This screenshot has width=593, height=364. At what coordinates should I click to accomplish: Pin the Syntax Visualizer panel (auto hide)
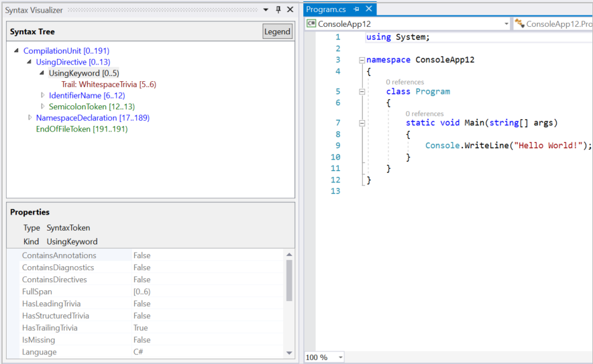[278, 9]
